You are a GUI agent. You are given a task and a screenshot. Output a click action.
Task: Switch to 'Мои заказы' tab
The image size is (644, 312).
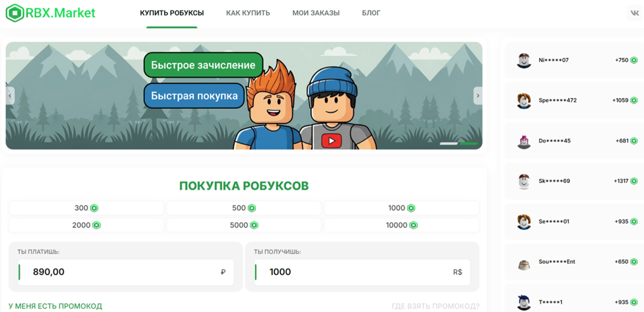click(x=316, y=13)
